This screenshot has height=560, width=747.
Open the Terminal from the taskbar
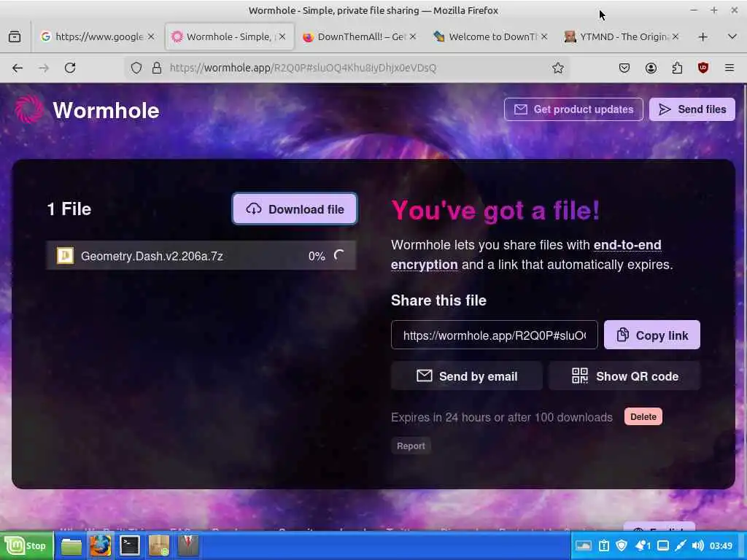coord(130,545)
